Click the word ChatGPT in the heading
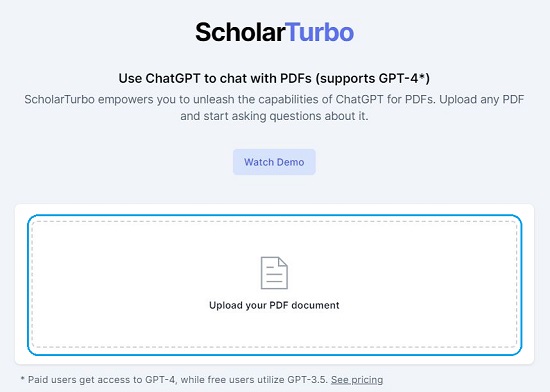Screen dimensions: 550x392 173,78
